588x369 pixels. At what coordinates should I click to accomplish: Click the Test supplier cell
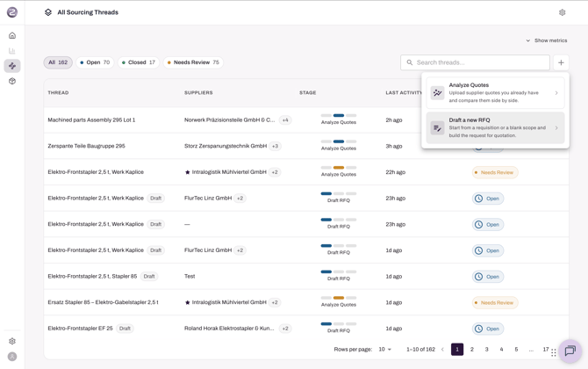tap(190, 276)
